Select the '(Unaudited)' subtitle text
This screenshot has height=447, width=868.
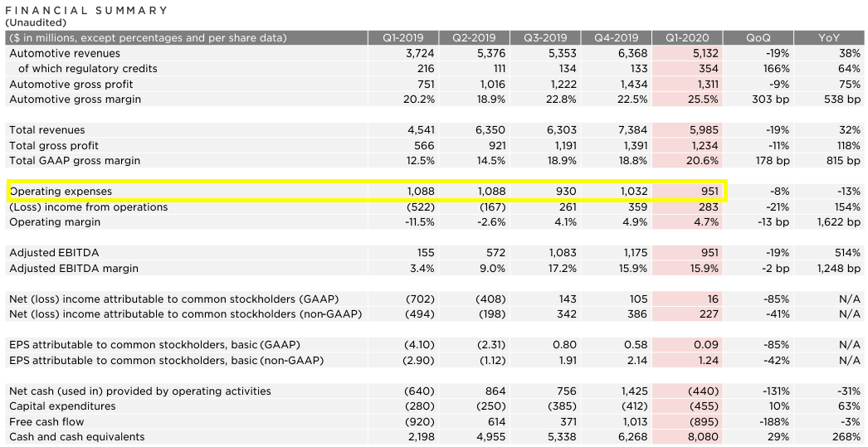[36, 22]
